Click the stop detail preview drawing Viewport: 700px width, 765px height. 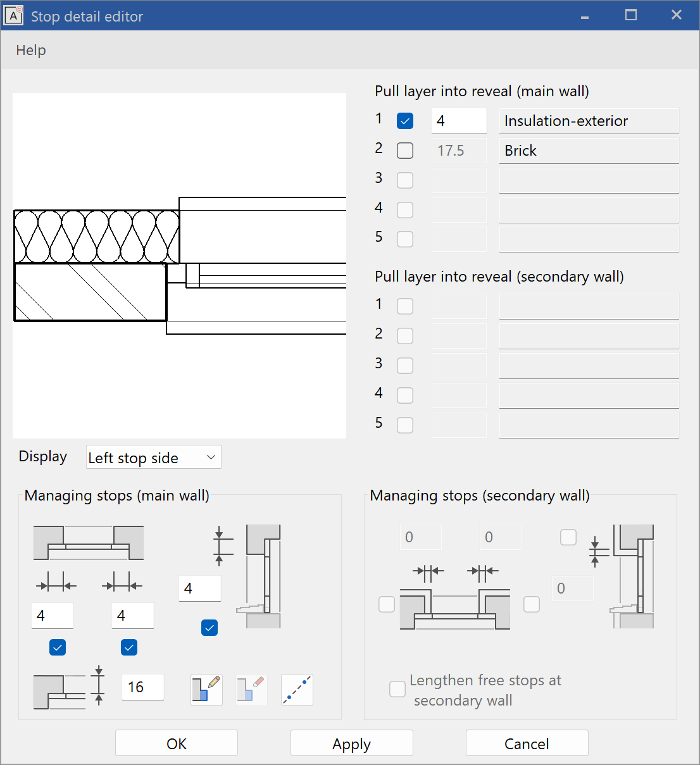tap(180, 266)
